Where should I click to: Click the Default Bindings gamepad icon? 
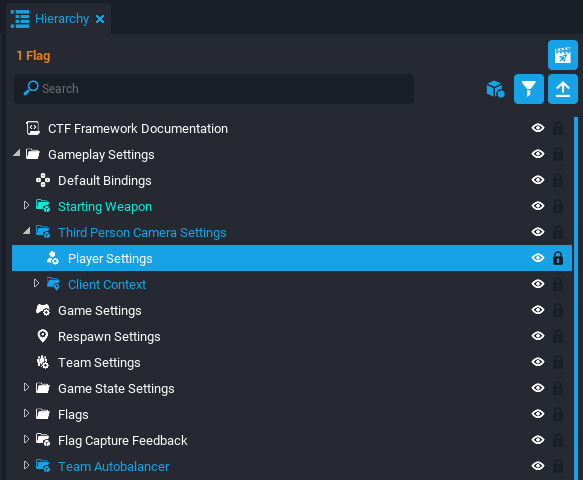(x=43, y=180)
